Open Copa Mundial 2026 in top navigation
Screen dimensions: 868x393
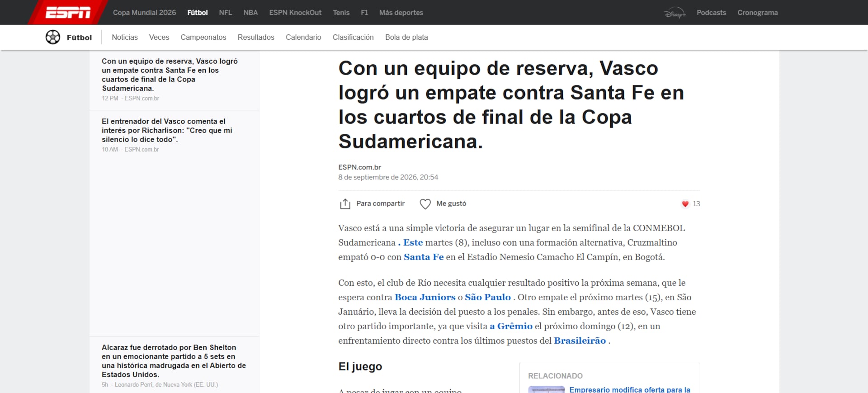(x=144, y=13)
